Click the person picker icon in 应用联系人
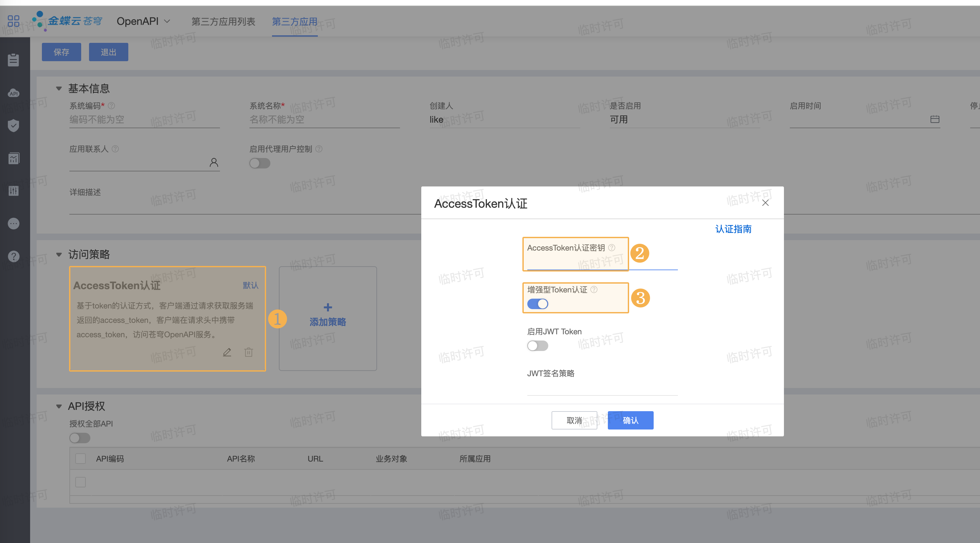Screen dimensions: 980x543 214,163
